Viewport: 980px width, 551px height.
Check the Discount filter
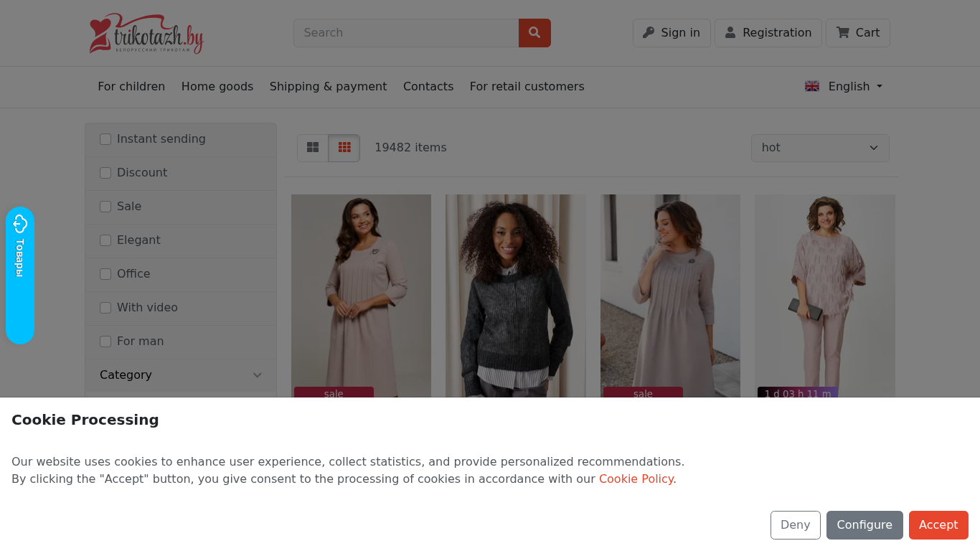point(105,173)
